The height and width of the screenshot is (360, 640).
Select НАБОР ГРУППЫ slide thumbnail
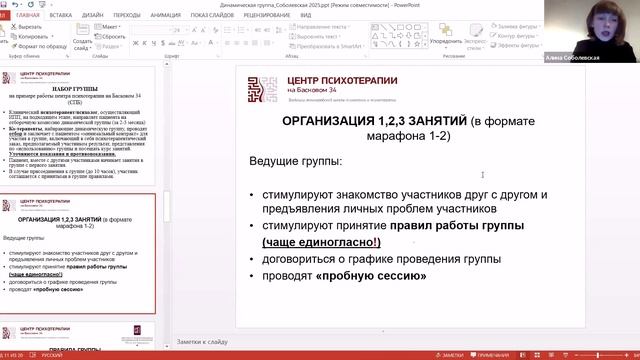(x=77, y=126)
